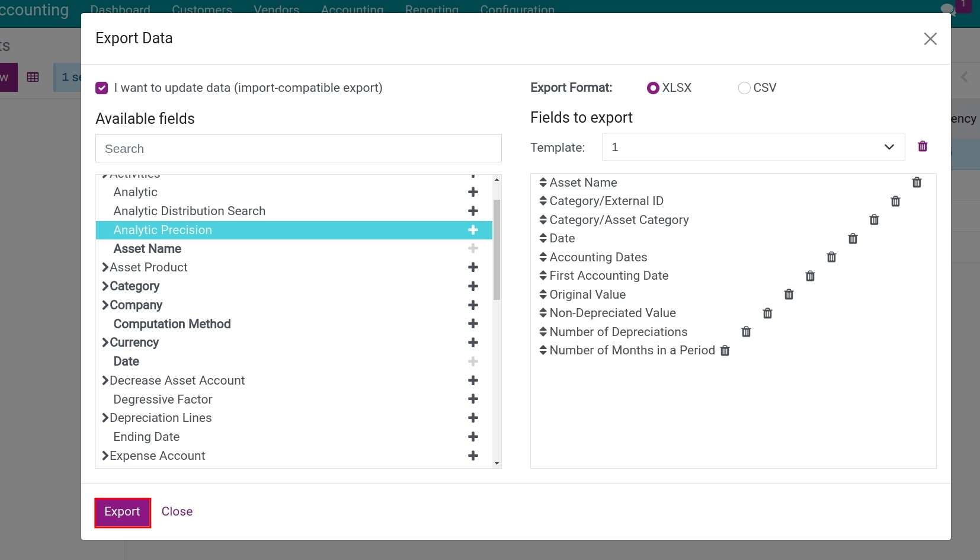The image size is (980, 560).
Task: Remove First Accounting Date export field
Action: pyautogui.click(x=810, y=276)
